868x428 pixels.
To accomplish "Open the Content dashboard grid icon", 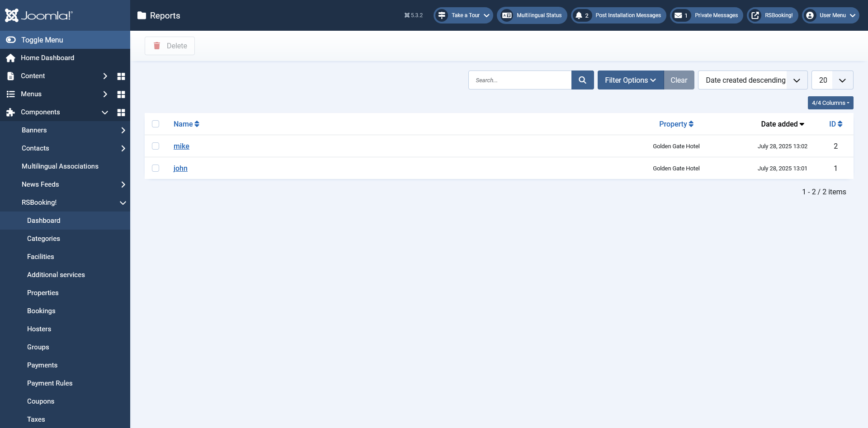I will tap(121, 76).
